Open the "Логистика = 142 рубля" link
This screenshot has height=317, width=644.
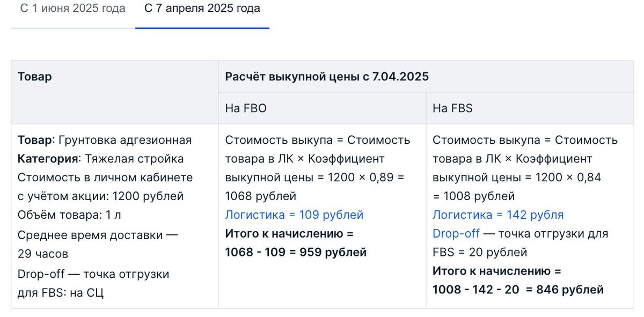click(x=498, y=215)
